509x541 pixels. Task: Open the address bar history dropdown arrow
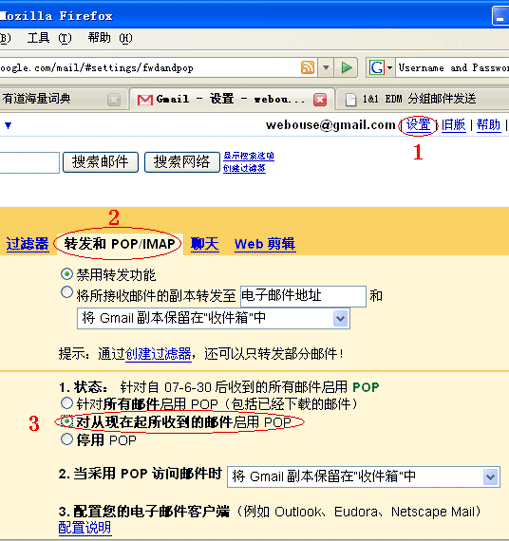[326, 67]
